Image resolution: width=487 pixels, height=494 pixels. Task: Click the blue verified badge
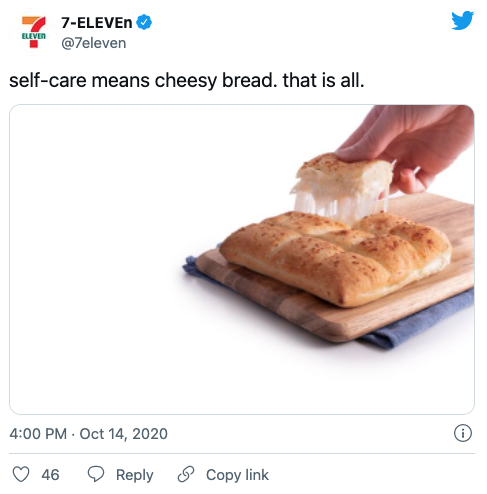[x=144, y=22]
